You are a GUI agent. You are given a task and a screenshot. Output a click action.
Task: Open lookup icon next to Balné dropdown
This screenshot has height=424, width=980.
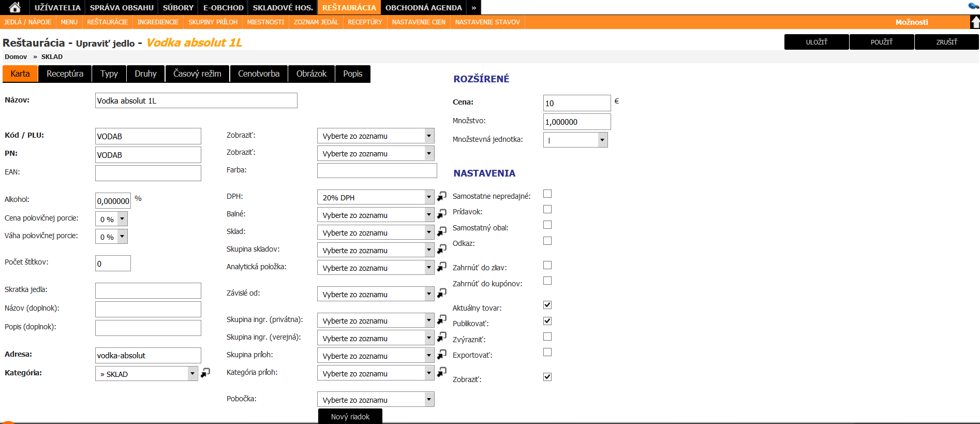pos(441,214)
